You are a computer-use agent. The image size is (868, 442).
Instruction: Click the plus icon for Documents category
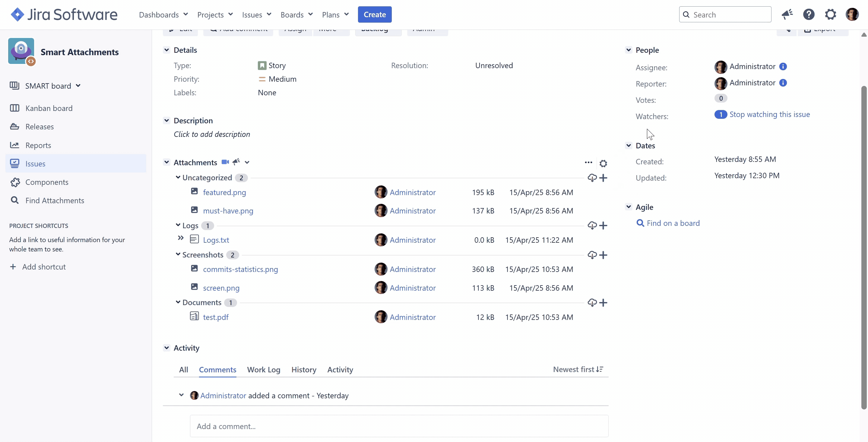tap(603, 302)
